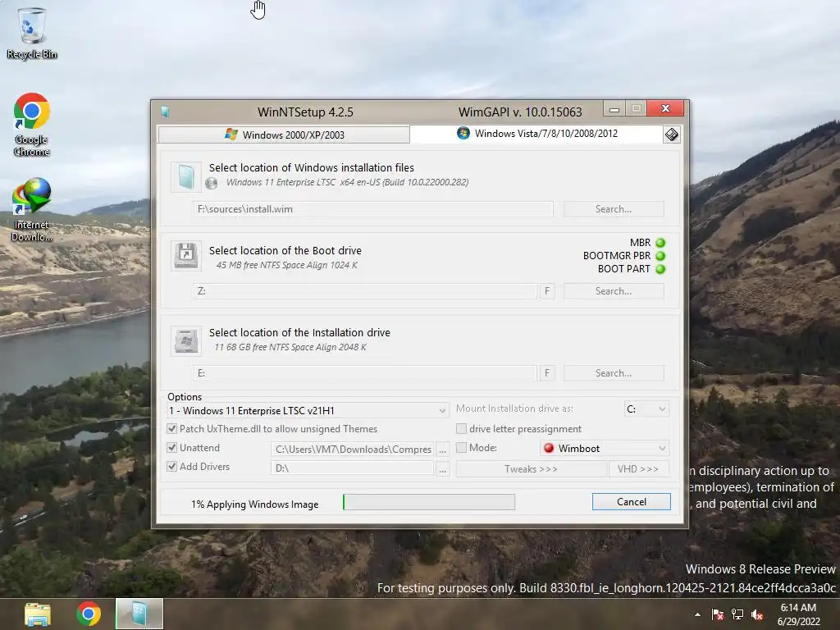Toggle the Unattend checkbox
The image size is (840, 630).
pyautogui.click(x=172, y=447)
